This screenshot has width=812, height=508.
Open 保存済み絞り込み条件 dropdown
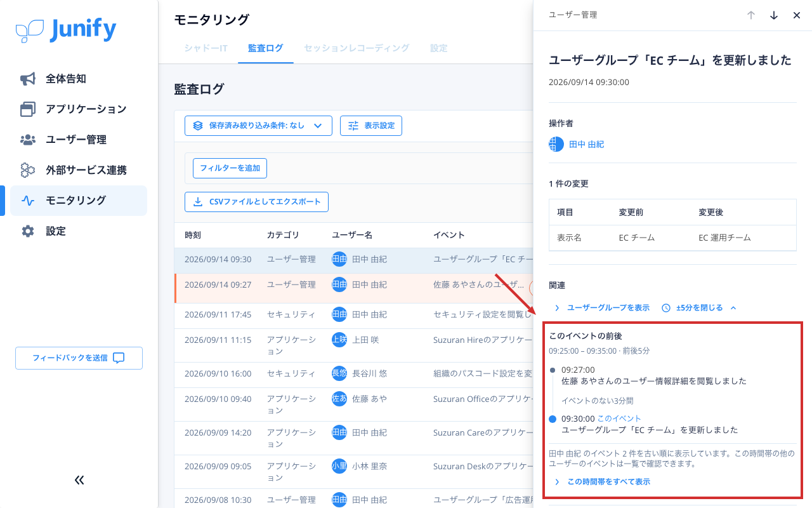tap(258, 126)
